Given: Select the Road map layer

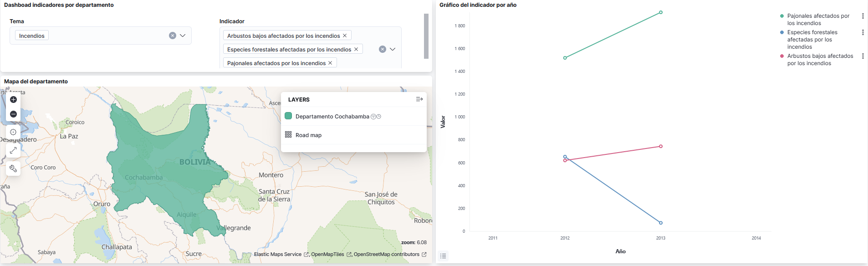Looking at the screenshot, I should pos(308,135).
